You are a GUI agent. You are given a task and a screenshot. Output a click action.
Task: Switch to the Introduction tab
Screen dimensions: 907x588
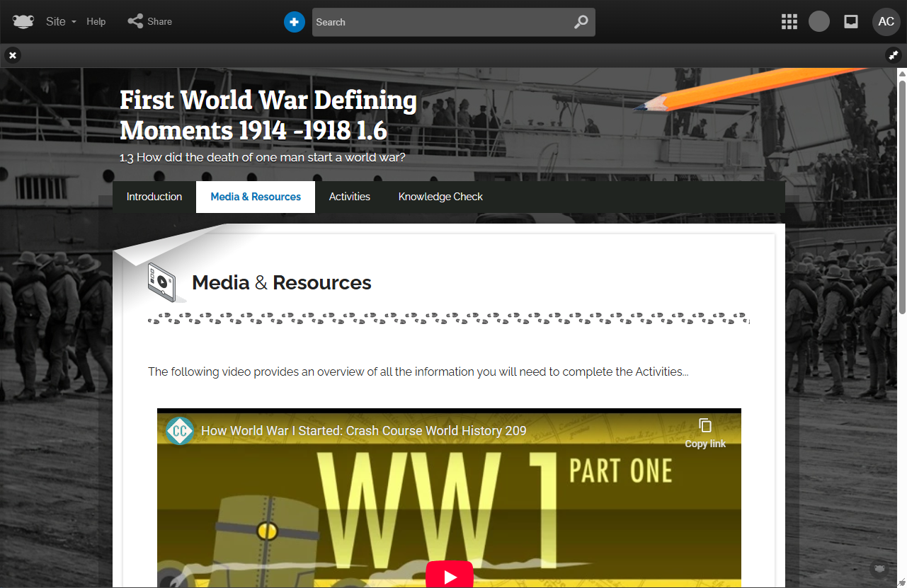(154, 197)
